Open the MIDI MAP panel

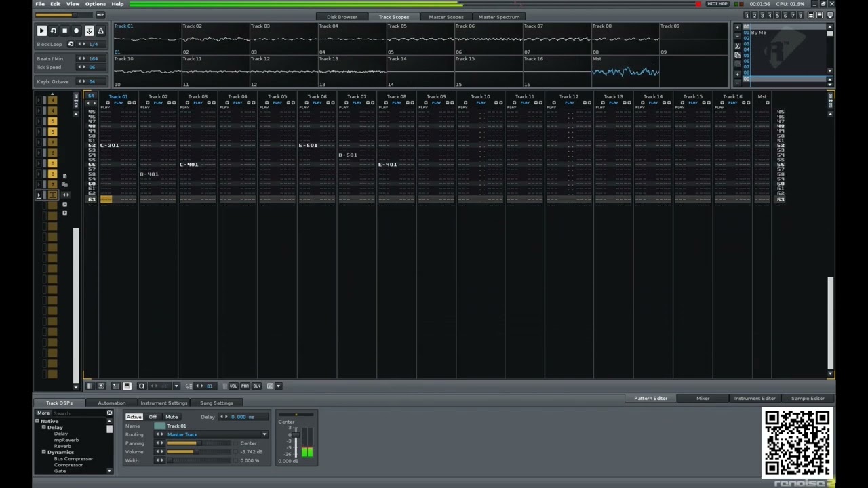click(x=717, y=4)
